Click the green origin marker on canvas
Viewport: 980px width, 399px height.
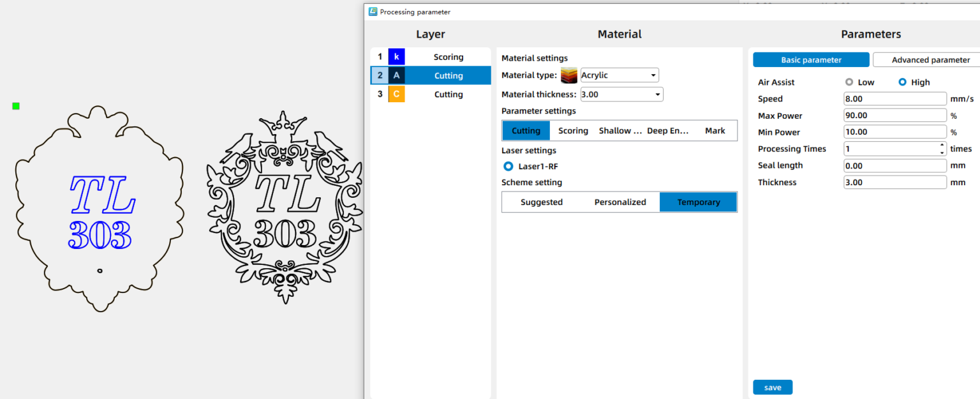coord(16,106)
